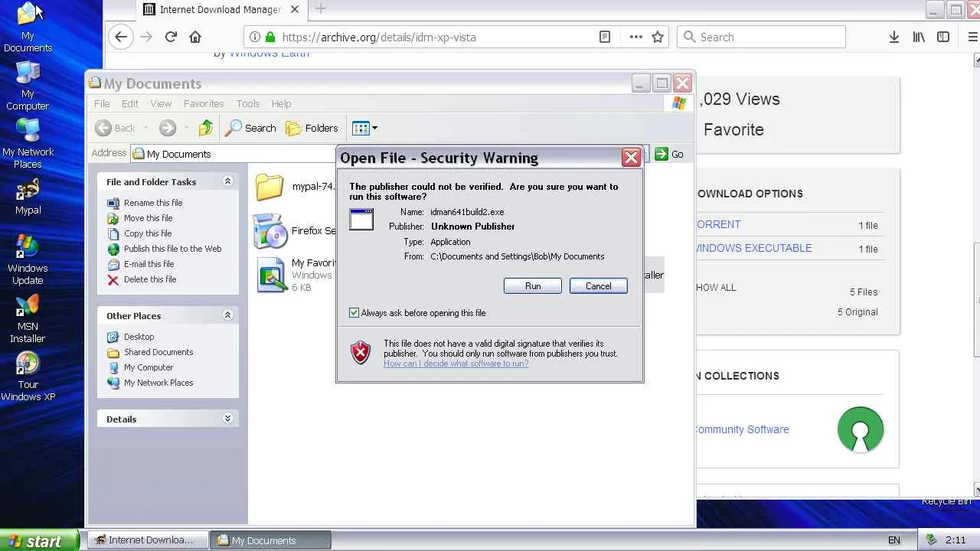The image size is (980, 551).
Task: Open Firefox library icon
Action: 919,37
